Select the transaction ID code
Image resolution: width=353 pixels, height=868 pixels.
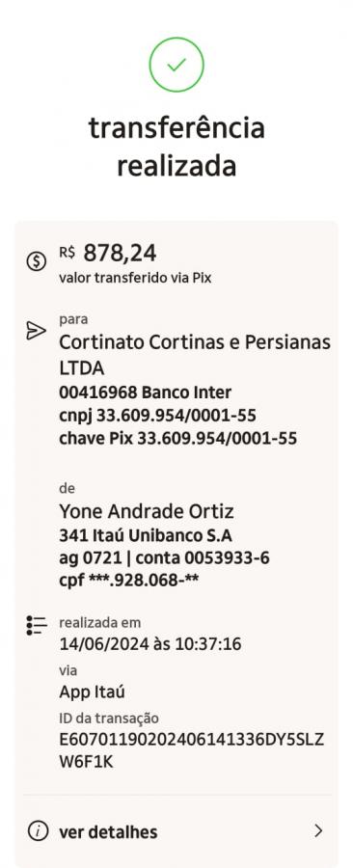[x=191, y=750]
